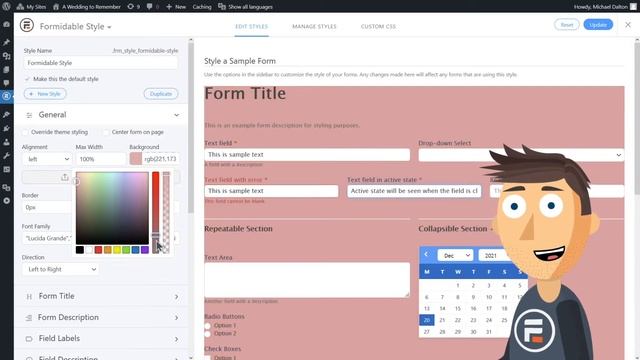640x360 pixels.
Task: Expand the Form Description section
Action: [176, 318]
